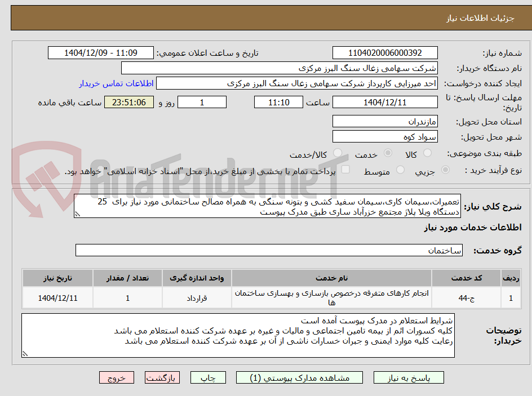Open مشاهده مدارک پیوستی (1) button
This screenshot has height=396, width=532.
tap(299, 377)
